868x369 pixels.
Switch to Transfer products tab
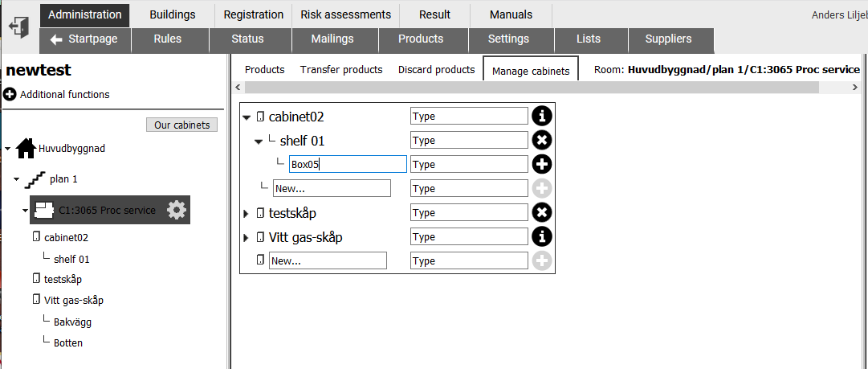(x=341, y=70)
